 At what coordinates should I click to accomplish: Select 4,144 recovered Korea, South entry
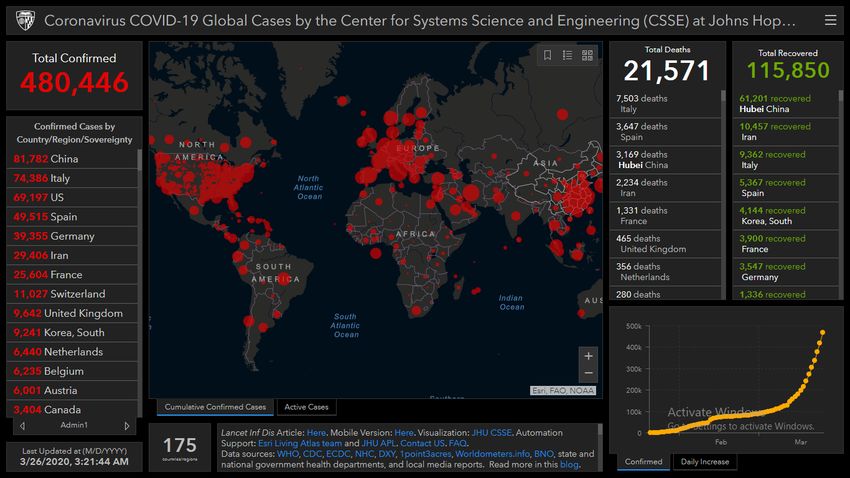click(785, 216)
